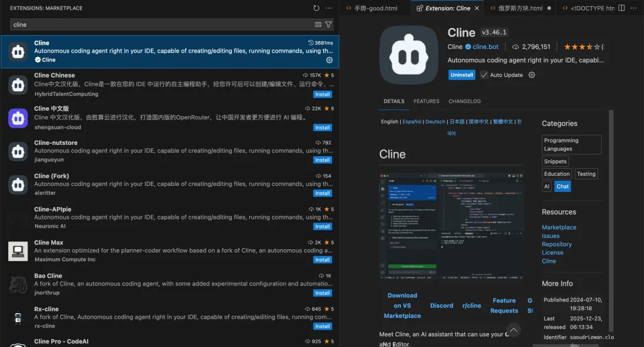Click the verified publisher badge next to cline.bot
Viewport: 644px width, 347px height.
tap(468, 47)
